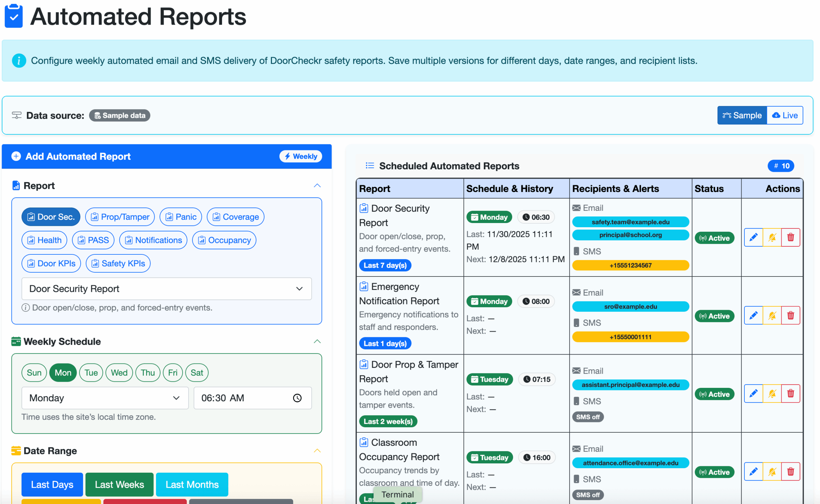Image resolution: width=820 pixels, height=504 pixels.
Task: Click the Weekly badge in header
Action: (300, 156)
